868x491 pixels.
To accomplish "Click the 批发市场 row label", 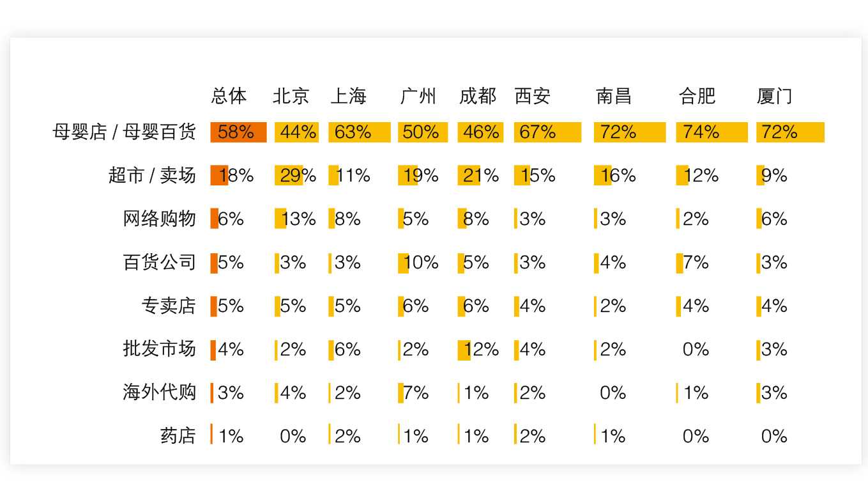I will pyautogui.click(x=159, y=348).
